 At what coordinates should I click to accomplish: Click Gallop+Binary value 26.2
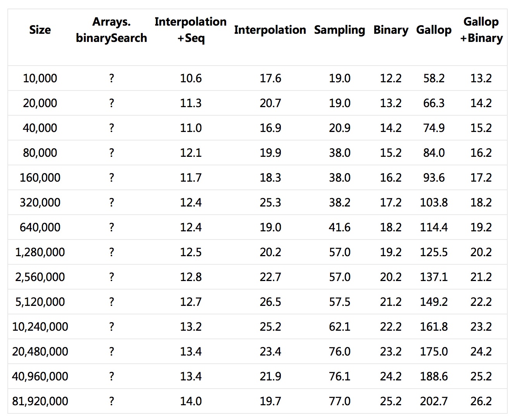[x=481, y=401]
